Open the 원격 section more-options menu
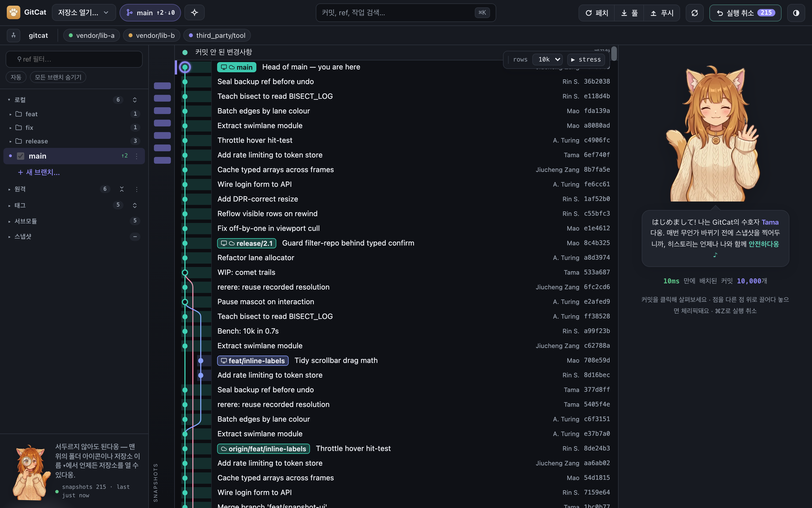 coord(136,189)
